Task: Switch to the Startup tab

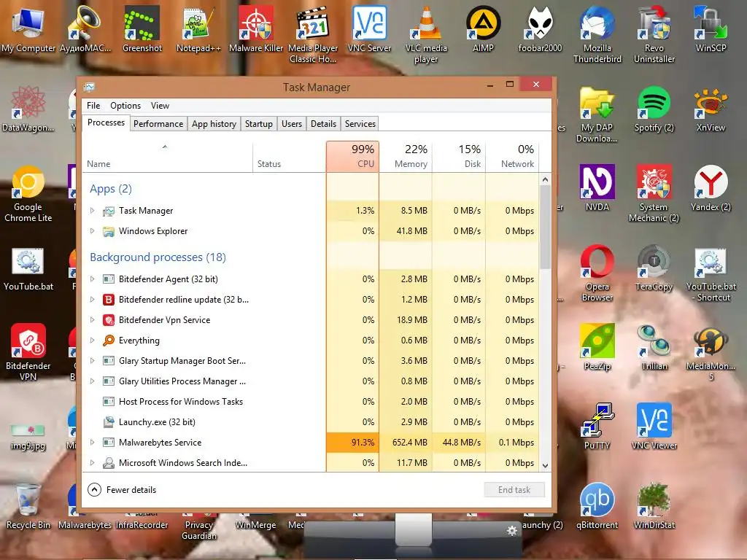Action: [x=259, y=124]
